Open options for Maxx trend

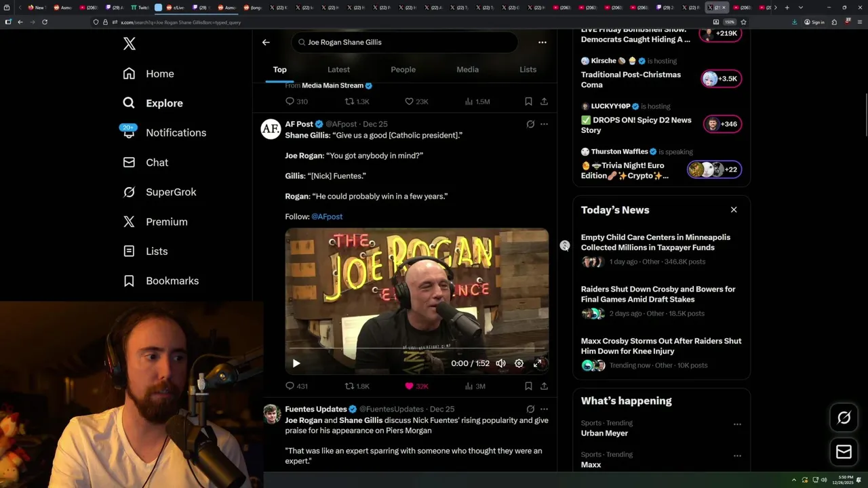pyautogui.click(x=737, y=456)
